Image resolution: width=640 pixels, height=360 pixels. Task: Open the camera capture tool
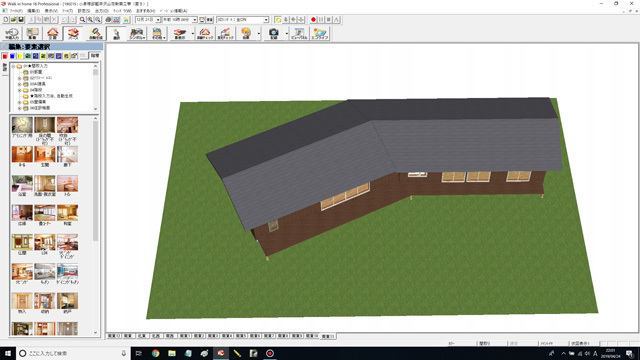pos(273,33)
